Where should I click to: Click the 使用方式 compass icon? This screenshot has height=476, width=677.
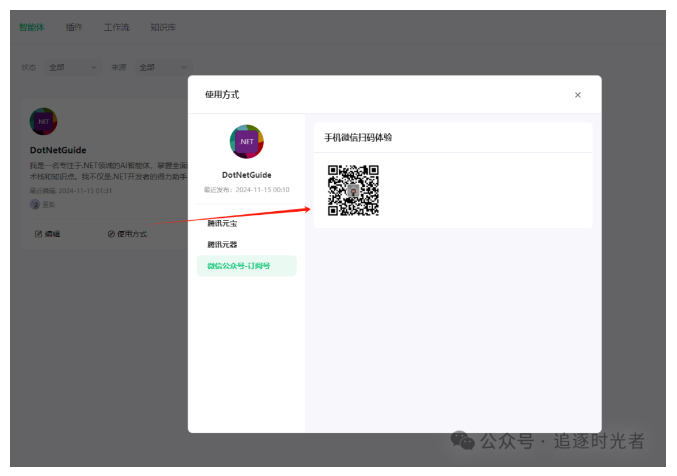111,234
